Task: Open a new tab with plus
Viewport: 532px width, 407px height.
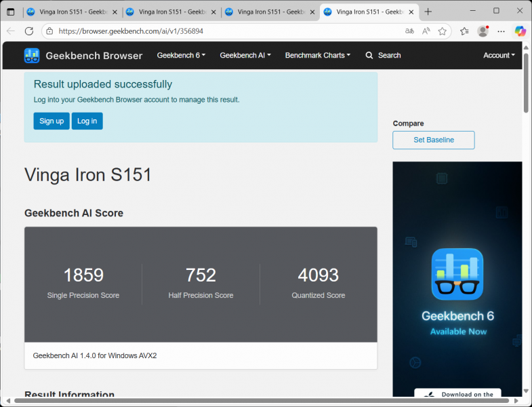Action: (428, 12)
